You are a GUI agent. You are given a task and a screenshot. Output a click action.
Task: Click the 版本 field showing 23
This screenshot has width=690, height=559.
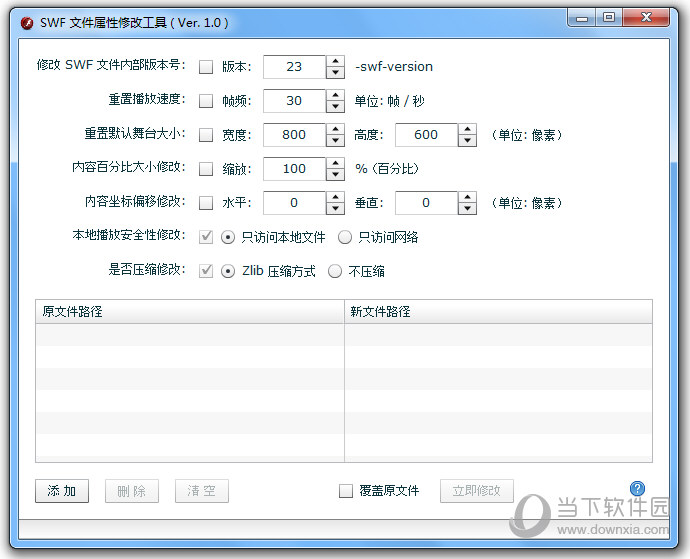[294, 67]
